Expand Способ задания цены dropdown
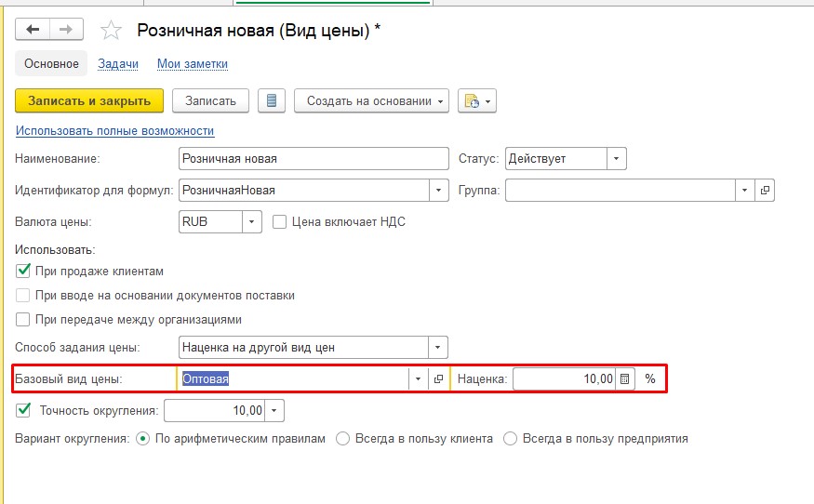 pyautogui.click(x=437, y=347)
